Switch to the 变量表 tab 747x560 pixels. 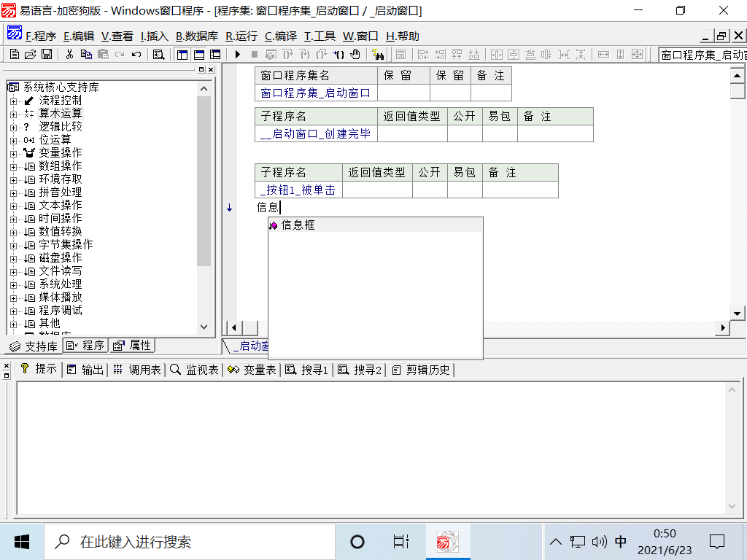(x=252, y=370)
